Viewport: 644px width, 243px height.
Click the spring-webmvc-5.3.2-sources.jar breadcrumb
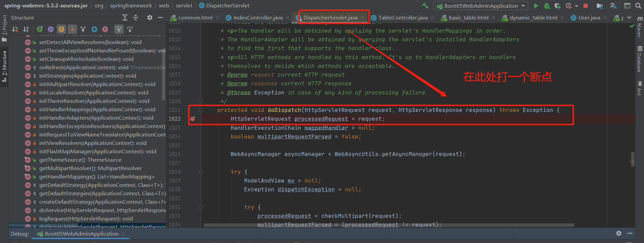(x=46, y=6)
